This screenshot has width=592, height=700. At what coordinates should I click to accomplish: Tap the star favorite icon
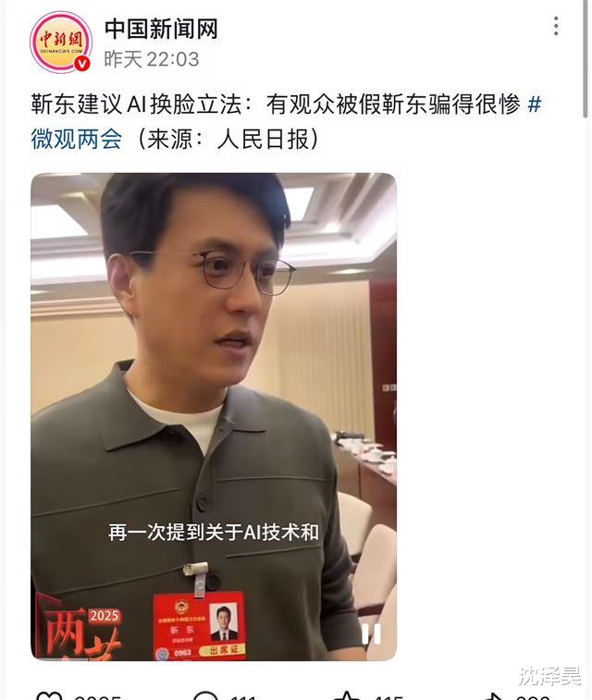coord(348,696)
